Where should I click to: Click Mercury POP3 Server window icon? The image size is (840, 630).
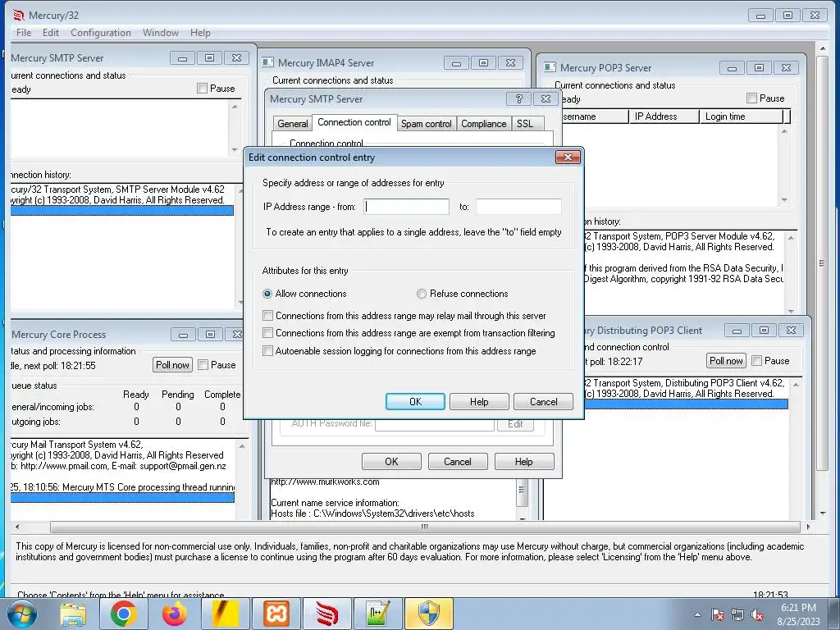click(x=550, y=67)
